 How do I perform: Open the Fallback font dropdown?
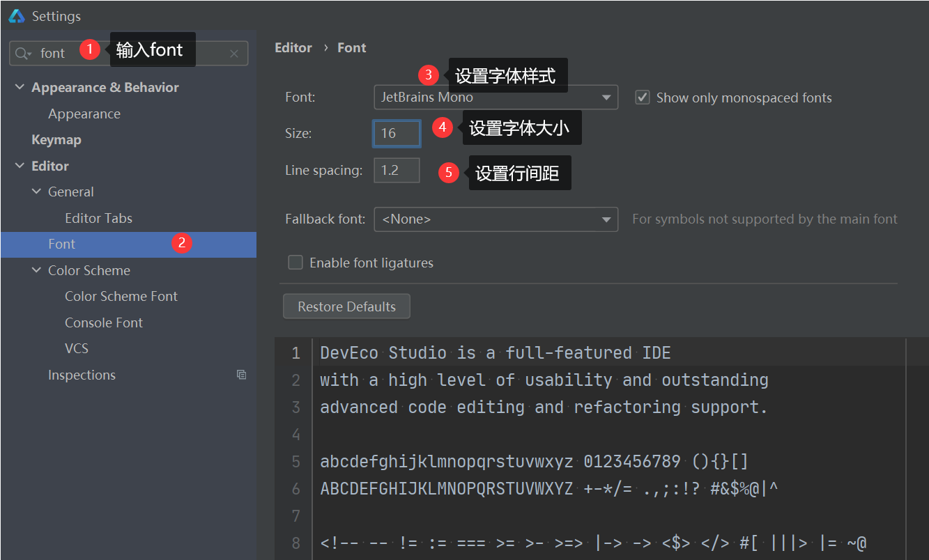(496, 219)
